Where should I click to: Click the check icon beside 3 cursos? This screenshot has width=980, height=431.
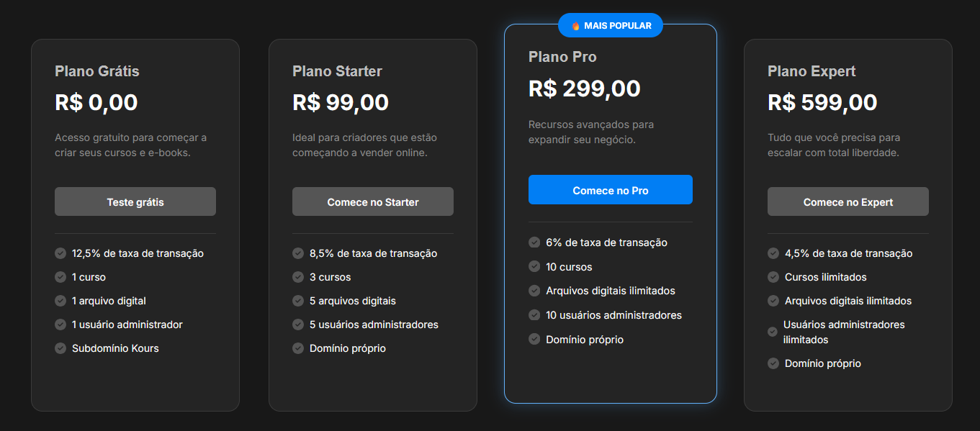pos(298,277)
